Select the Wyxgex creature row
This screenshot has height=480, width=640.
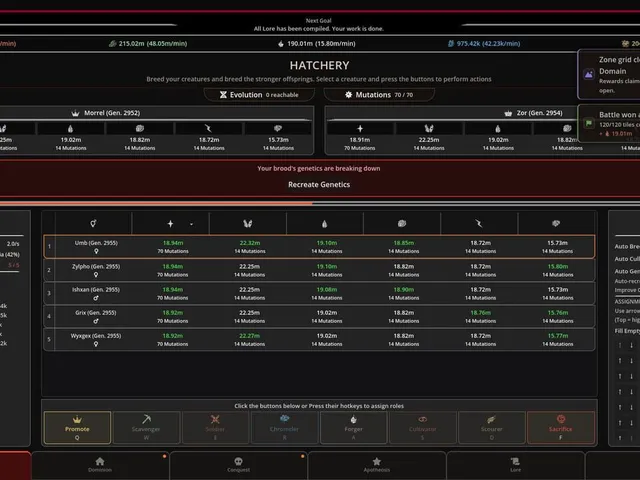319,340
